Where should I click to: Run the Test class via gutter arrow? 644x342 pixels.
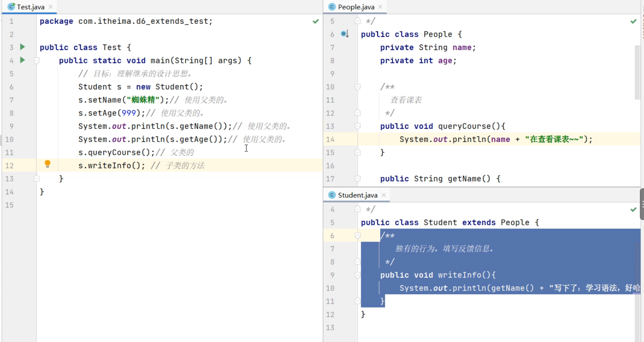22,47
